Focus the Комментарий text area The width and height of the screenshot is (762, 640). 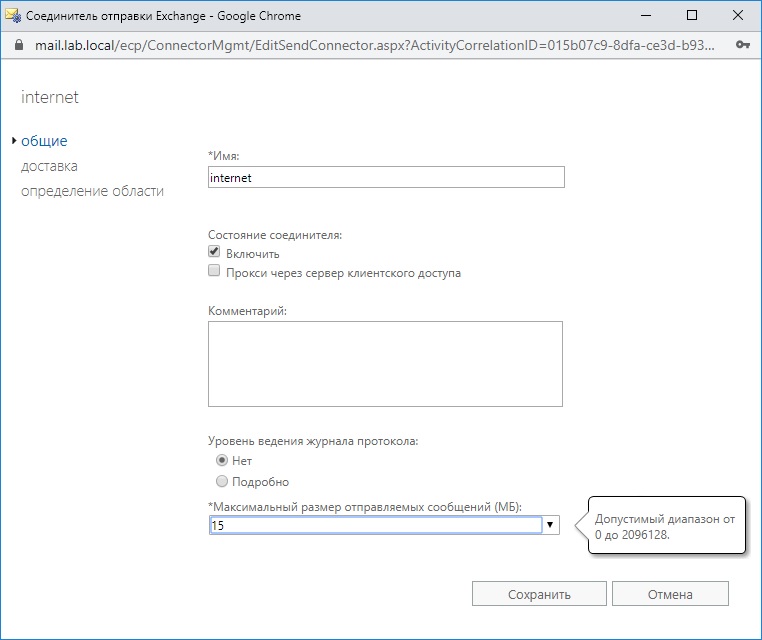pyautogui.click(x=385, y=364)
